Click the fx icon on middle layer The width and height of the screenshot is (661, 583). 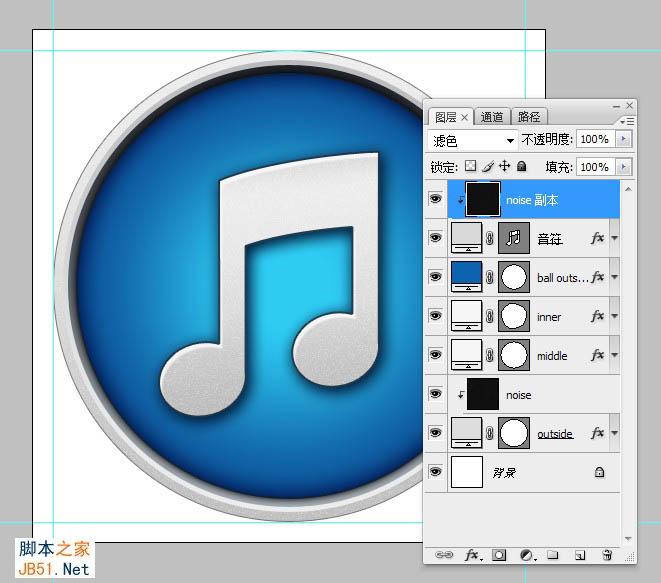(597, 355)
